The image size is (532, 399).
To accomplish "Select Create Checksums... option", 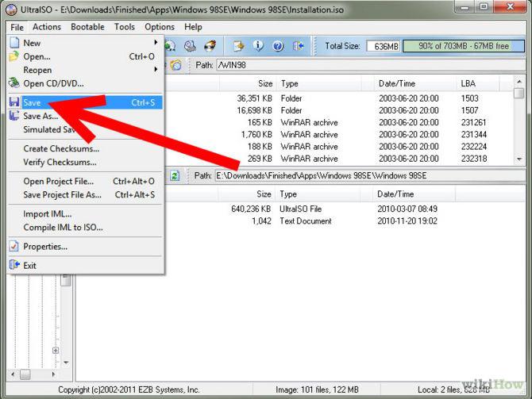I will point(85,148).
